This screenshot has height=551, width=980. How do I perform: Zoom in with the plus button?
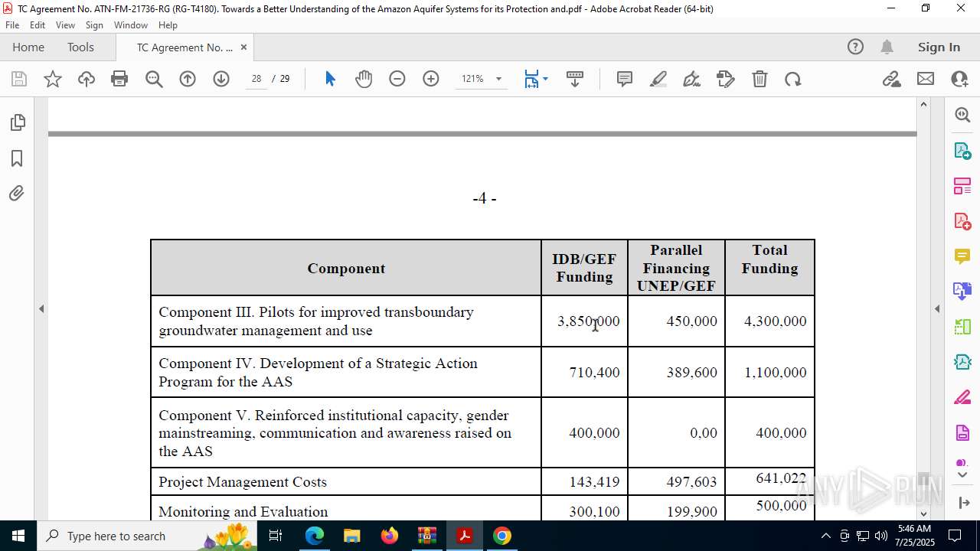[x=431, y=79]
